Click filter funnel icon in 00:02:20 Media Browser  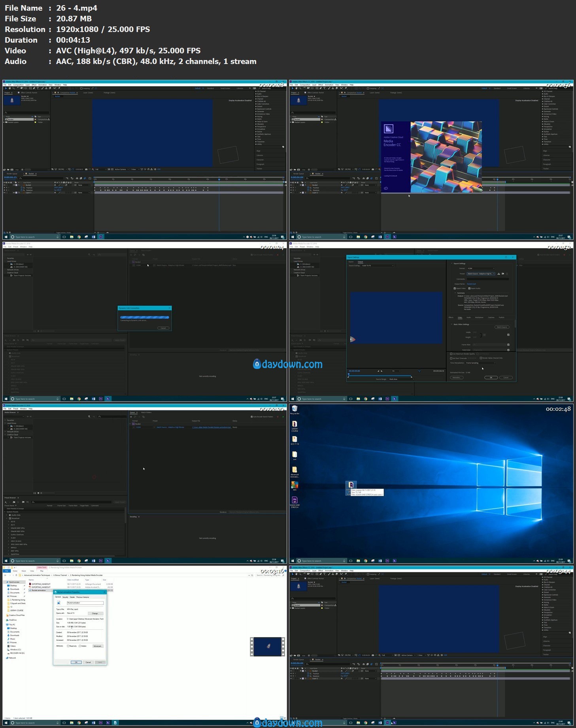click(x=89, y=417)
